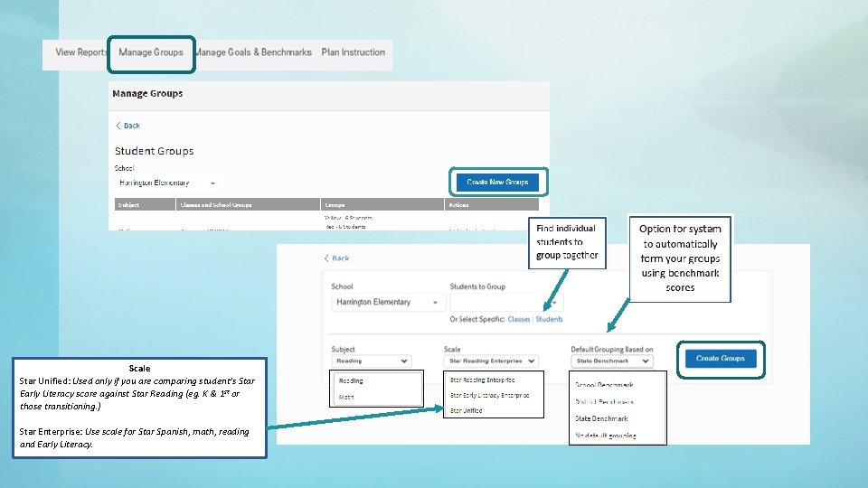Image resolution: width=868 pixels, height=488 pixels.
Task: Choose Reading in the subject list
Action: (351, 380)
